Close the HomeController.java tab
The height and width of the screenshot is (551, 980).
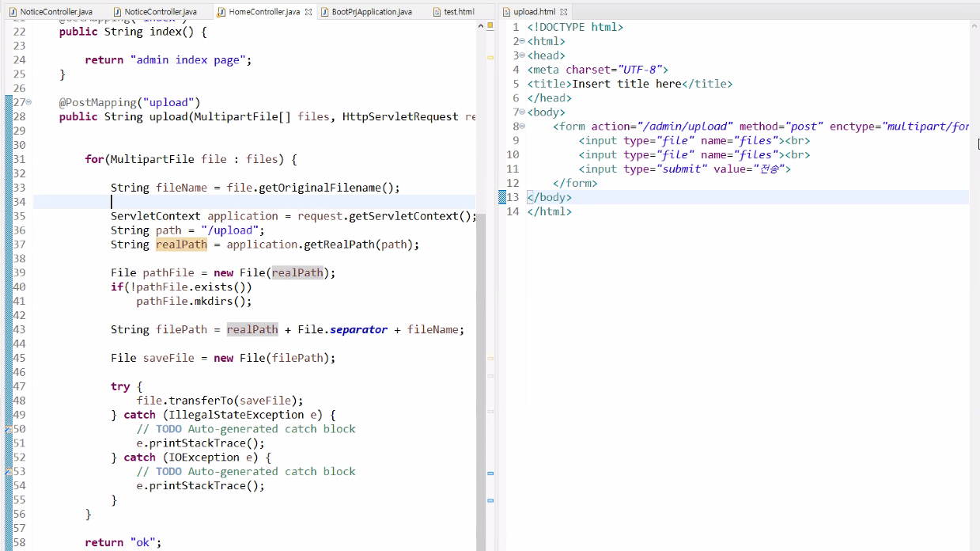308,12
